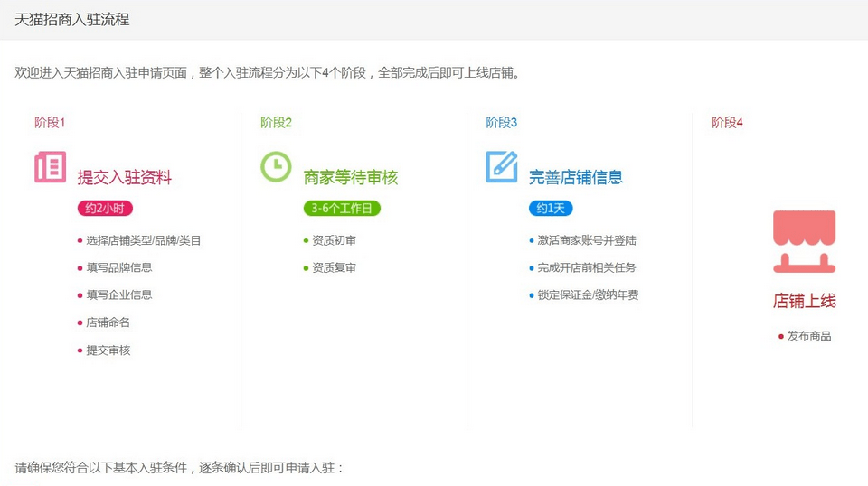Click the sentence starting 请确保您符合以下基本入驻条件
Viewport: 868px width, 486px height.
click(x=179, y=468)
